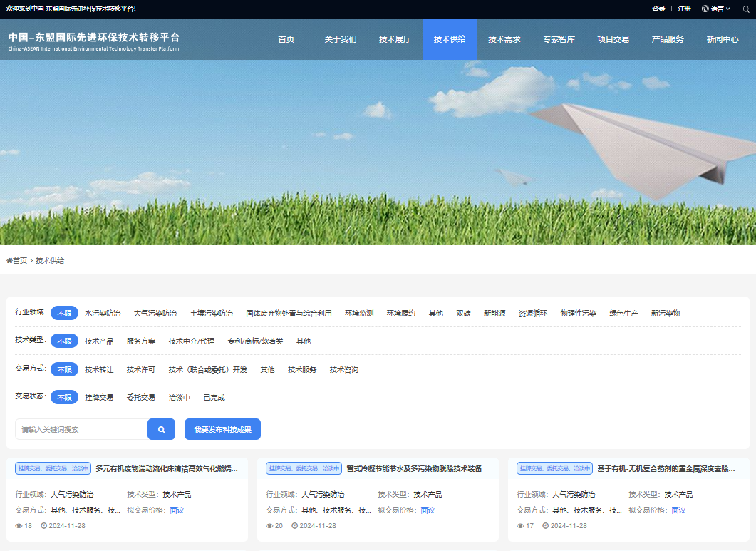The image size is (756, 551).
Task: Click the home icon in the breadcrumb
Action: 9,261
